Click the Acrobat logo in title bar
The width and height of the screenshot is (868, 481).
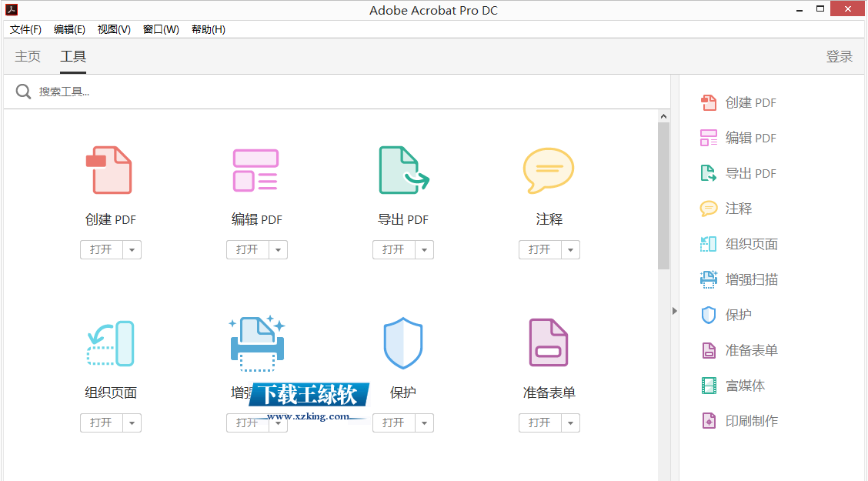pyautogui.click(x=12, y=9)
